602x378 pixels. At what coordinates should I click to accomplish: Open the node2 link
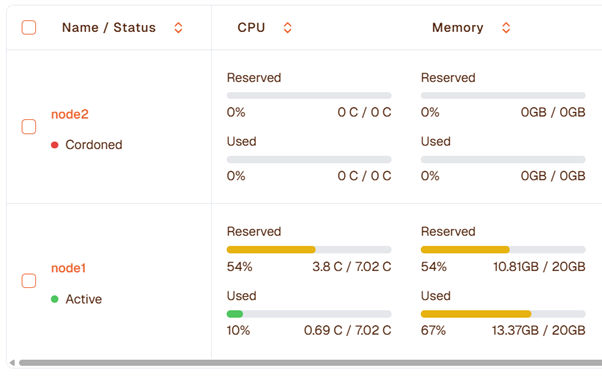click(x=70, y=114)
